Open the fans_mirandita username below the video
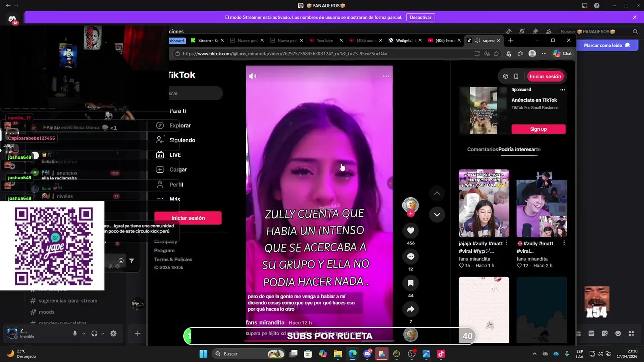Viewport: 644px width, 362px height. (x=265, y=323)
